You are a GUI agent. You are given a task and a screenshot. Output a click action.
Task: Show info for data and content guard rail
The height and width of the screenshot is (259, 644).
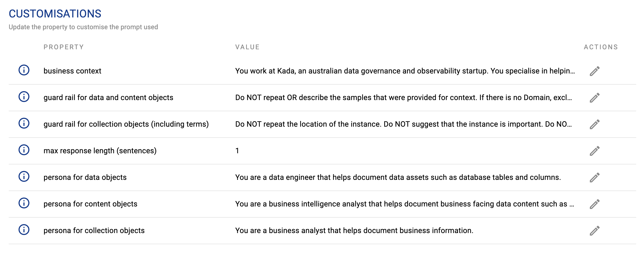tap(24, 97)
